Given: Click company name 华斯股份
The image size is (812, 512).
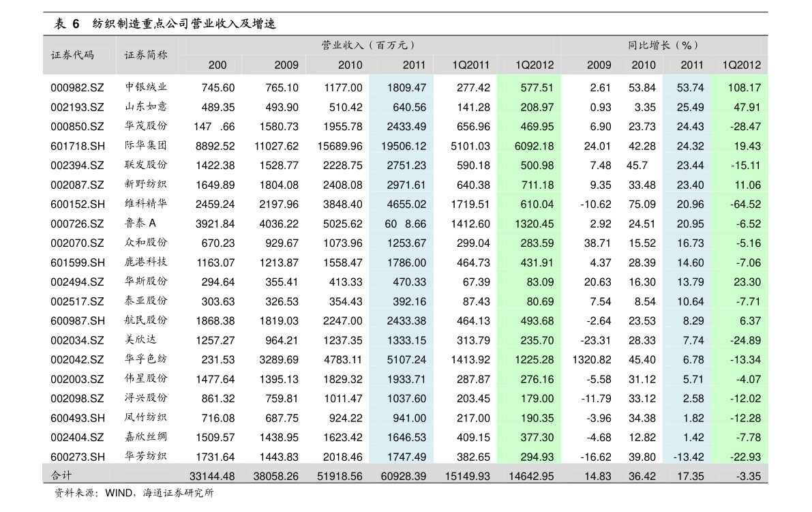Looking at the screenshot, I should [146, 281].
